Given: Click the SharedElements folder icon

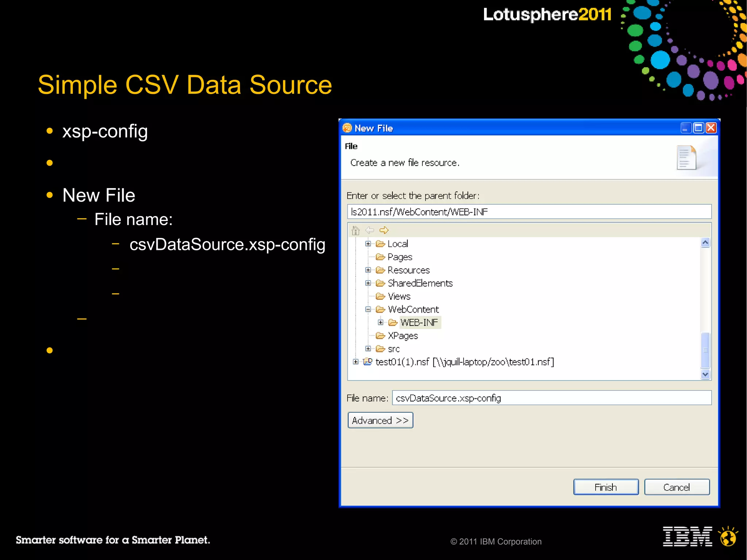Looking at the screenshot, I should point(380,283).
